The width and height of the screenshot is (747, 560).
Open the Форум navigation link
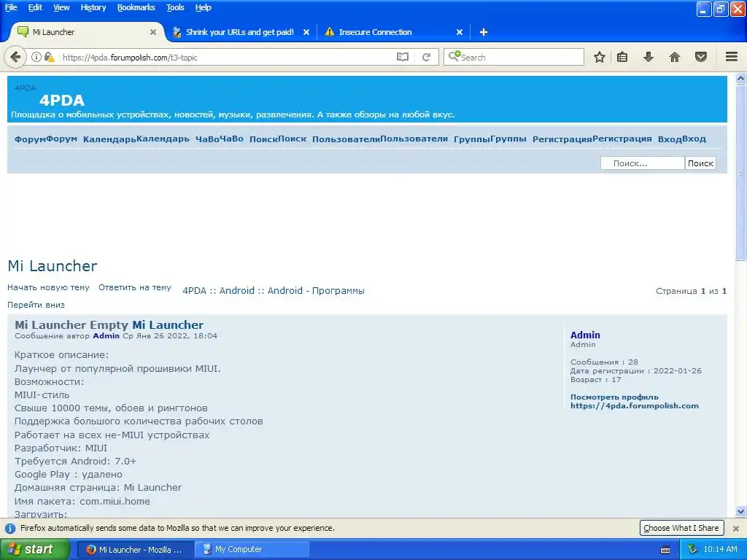[x=46, y=139]
